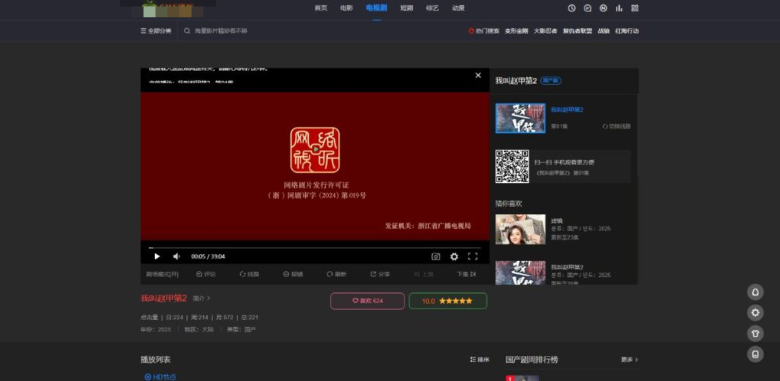The width and height of the screenshot is (780, 381).
Task: Click the message bubble icon in header
Action: click(x=587, y=8)
